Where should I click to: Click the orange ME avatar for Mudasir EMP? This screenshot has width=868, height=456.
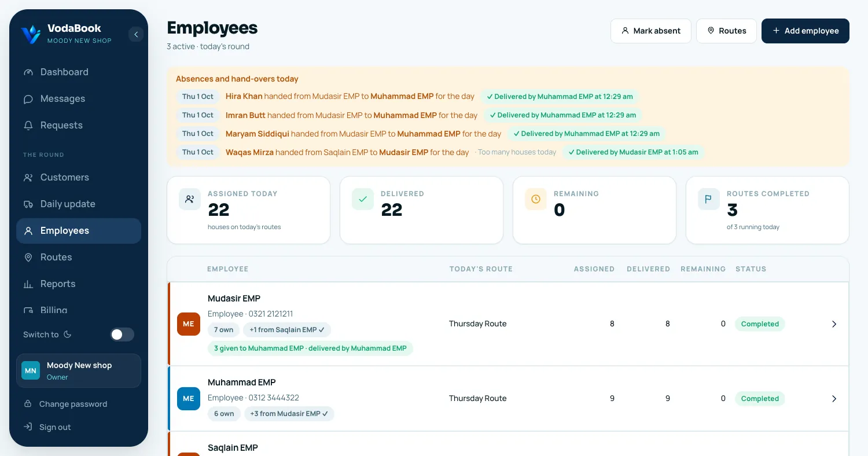189,324
